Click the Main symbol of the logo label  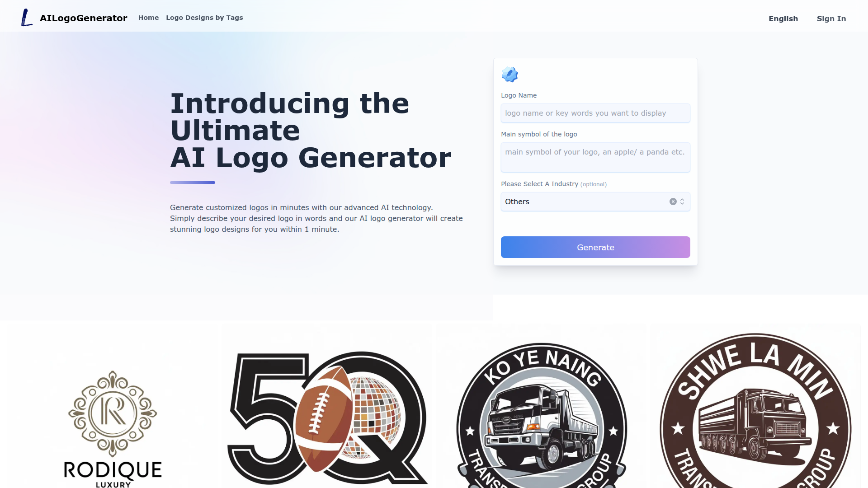pyautogui.click(x=539, y=134)
